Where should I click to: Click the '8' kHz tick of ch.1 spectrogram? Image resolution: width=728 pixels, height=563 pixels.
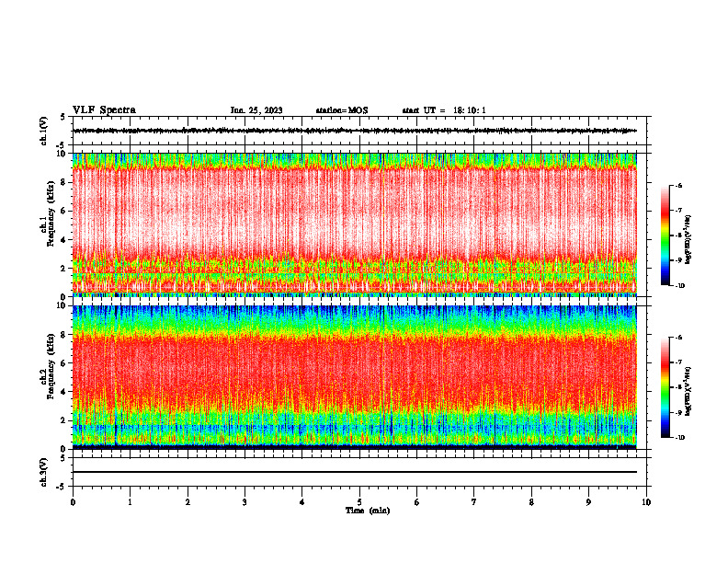tap(64, 182)
